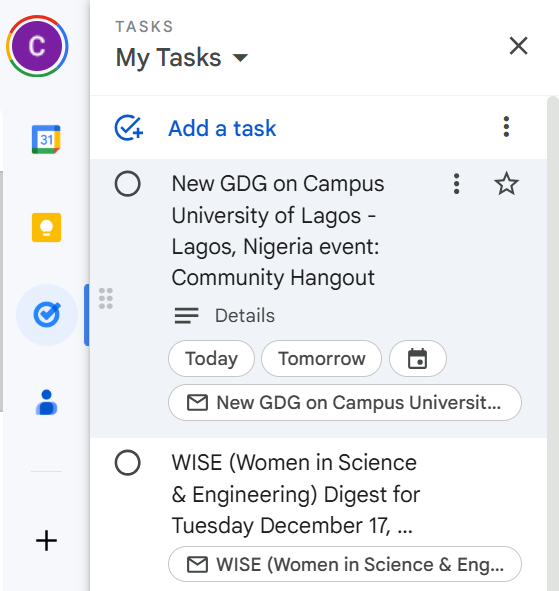The width and height of the screenshot is (559, 591).
Task: Open linked New GDG on Campus email
Action: 345,403
